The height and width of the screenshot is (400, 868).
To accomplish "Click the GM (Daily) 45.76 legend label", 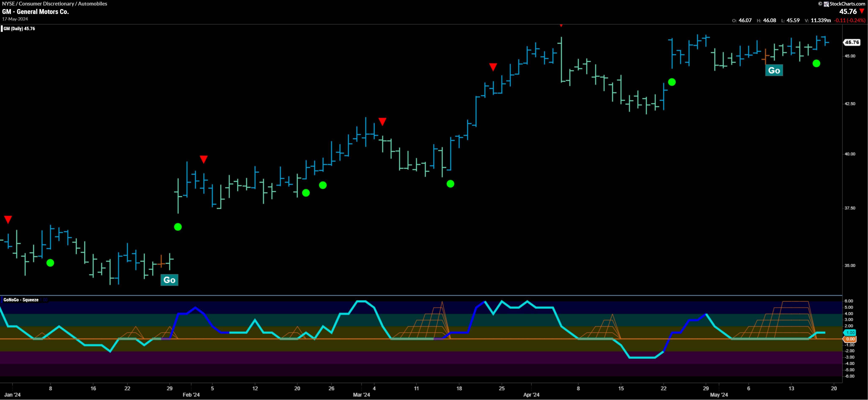I will click(x=19, y=29).
